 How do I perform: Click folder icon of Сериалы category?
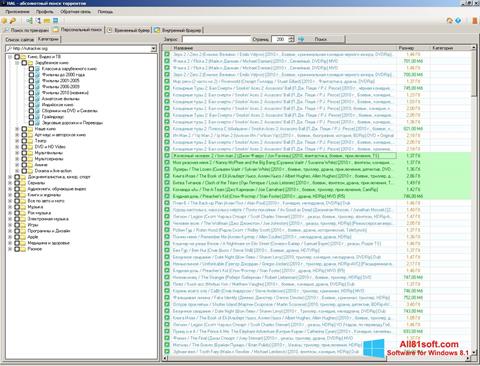(x=23, y=183)
